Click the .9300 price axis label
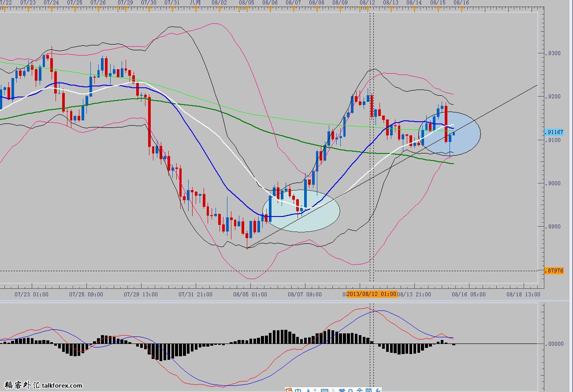 tap(554, 53)
